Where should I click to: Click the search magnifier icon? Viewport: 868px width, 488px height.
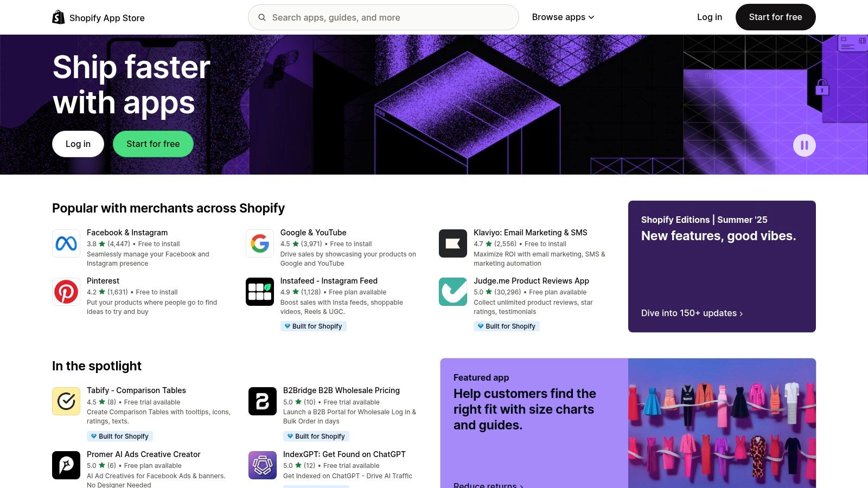262,17
